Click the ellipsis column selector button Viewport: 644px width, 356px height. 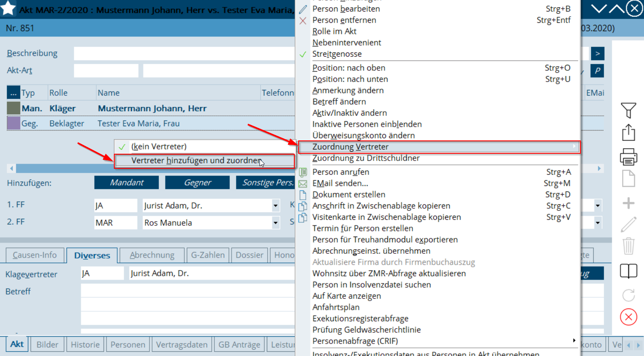(13, 93)
